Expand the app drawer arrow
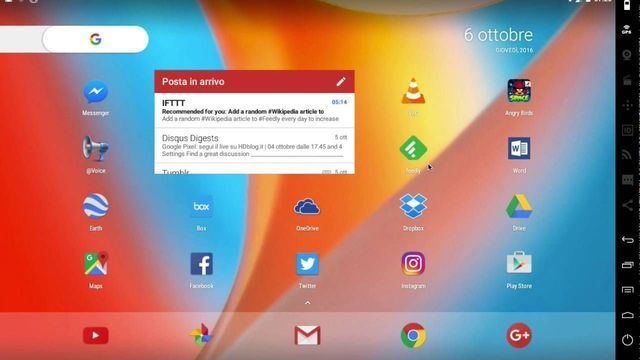The image size is (640, 360). coord(307,302)
